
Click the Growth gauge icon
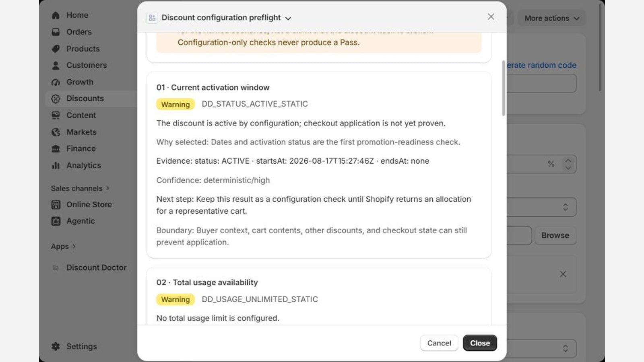click(56, 82)
